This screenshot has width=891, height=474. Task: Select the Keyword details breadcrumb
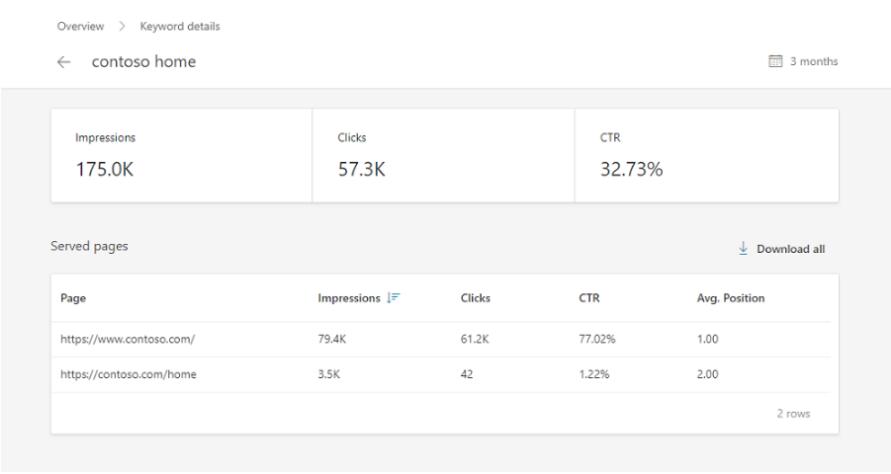[x=180, y=26]
